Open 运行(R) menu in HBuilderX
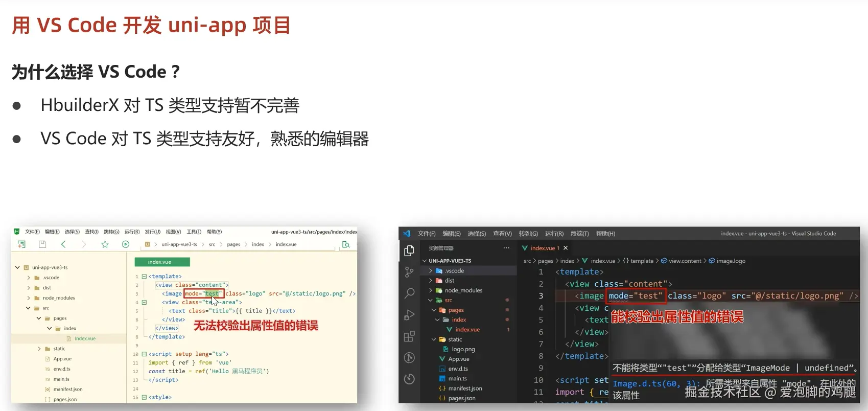 [132, 232]
